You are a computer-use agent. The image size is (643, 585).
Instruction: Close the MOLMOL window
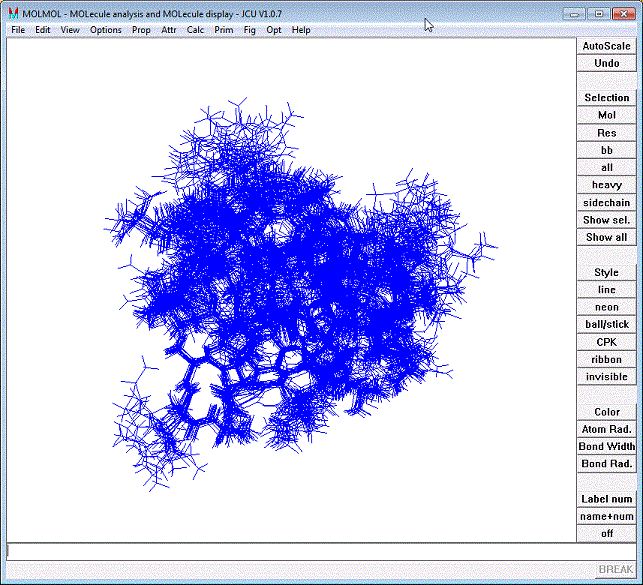[x=623, y=14]
